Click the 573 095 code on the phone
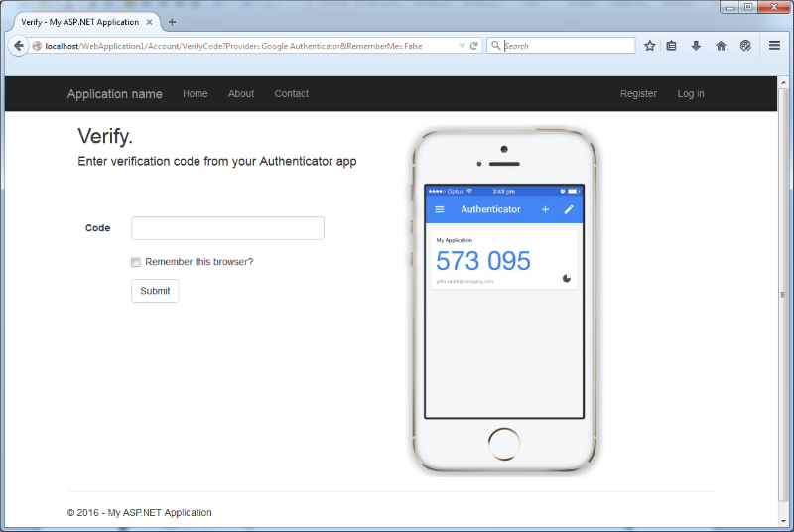Screen dimensions: 794x532 pyautogui.click(x=483, y=261)
